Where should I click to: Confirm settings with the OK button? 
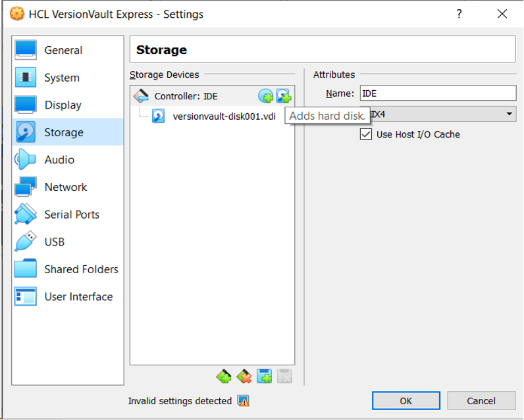coord(406,401)
